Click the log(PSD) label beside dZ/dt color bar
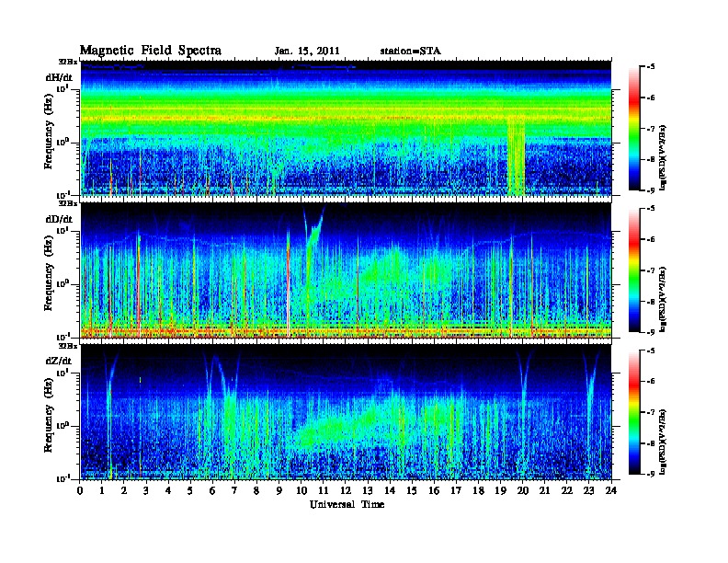Image resolution: width=728 pixels, height=563 pixels. [x=663, y=441]
